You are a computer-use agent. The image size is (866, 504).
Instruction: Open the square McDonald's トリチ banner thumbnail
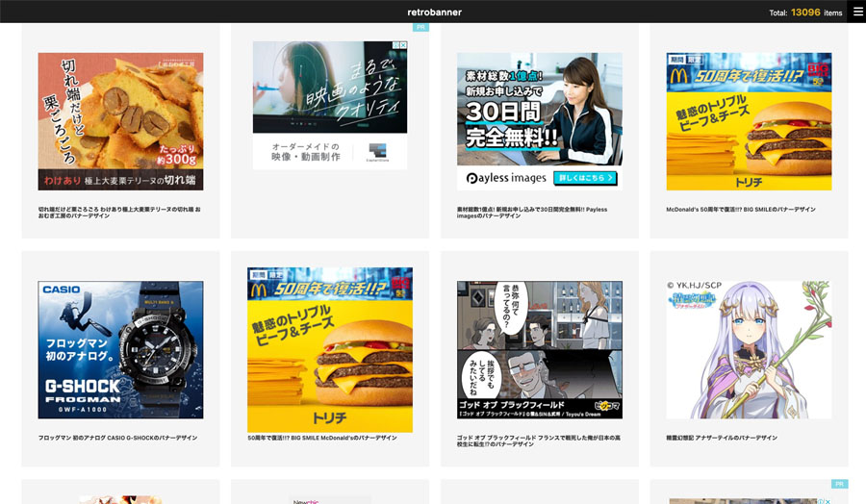point(330,349)
